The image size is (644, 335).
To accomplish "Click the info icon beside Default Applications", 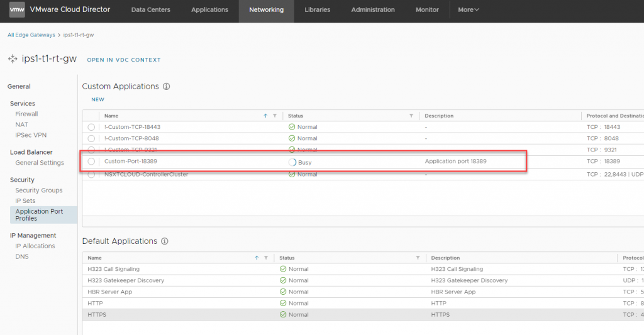I will tap(165, 241).
